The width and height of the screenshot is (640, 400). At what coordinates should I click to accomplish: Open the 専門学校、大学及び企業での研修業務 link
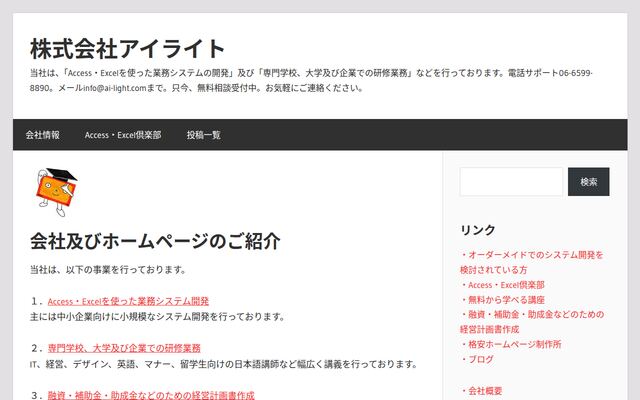(124, 348)
